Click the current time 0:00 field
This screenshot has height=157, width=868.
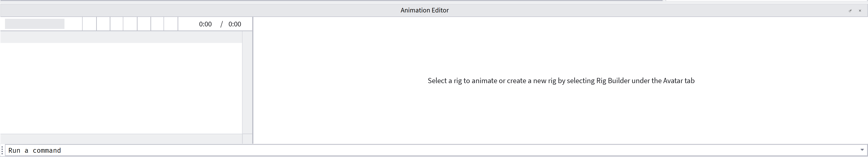click(205, 24)
